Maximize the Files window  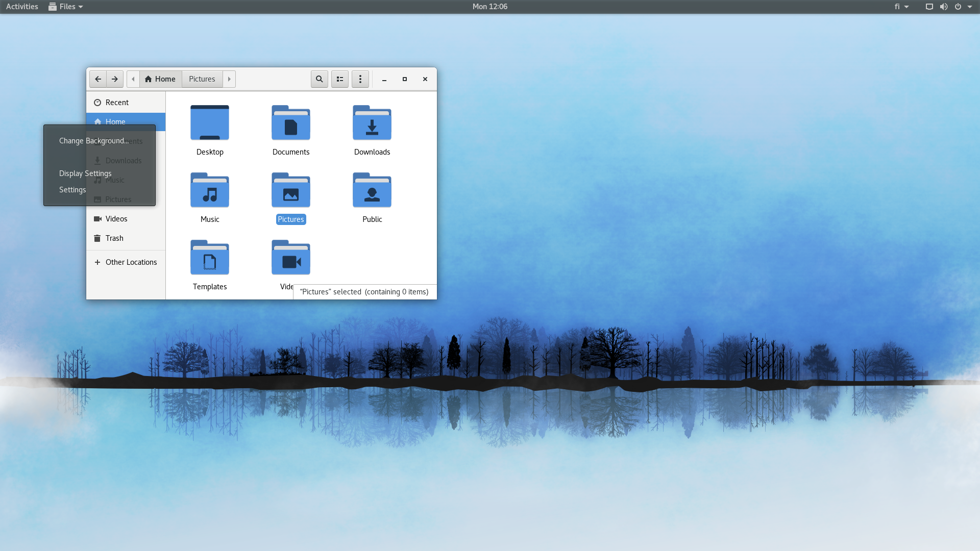click(405, 79)
